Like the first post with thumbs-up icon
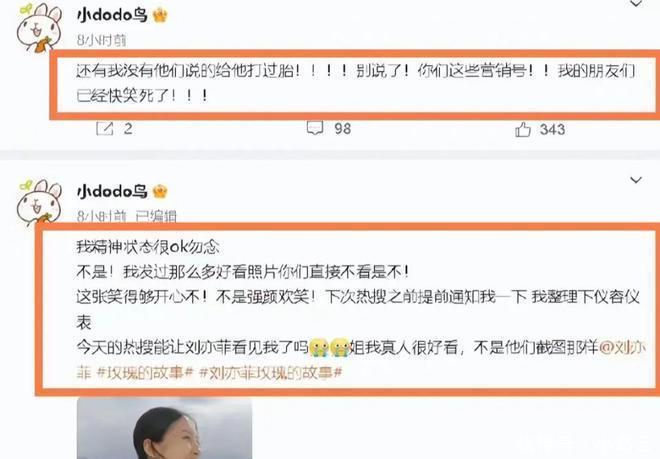 point(523,129)
